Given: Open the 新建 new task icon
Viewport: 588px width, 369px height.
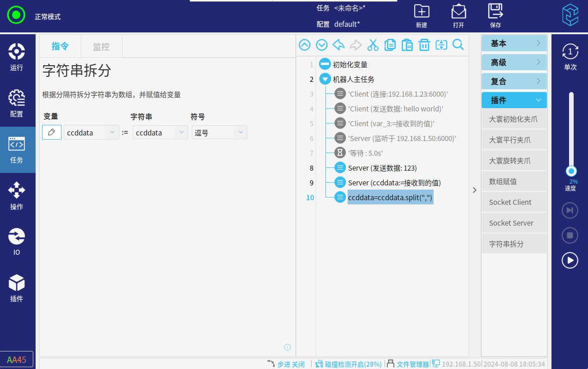Looking at the screenshot, I should pos(421,16).
